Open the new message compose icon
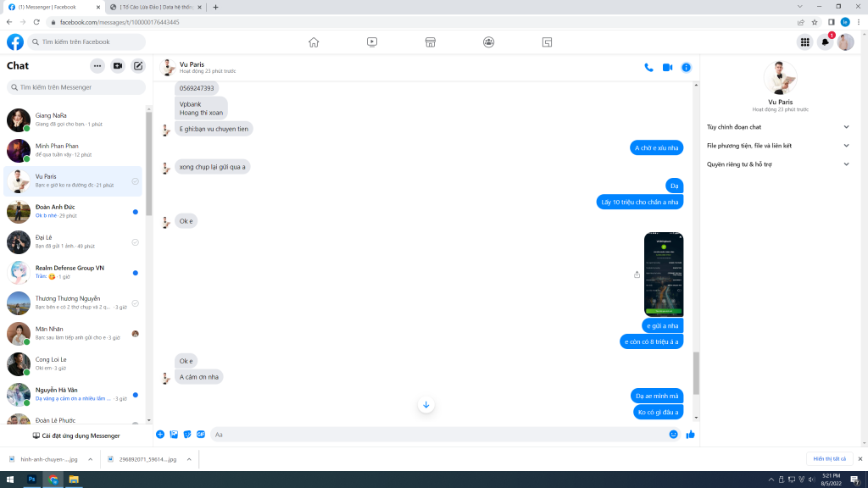Image resolution: width=868 pixels, height=488 pixels. pos(138,66)
